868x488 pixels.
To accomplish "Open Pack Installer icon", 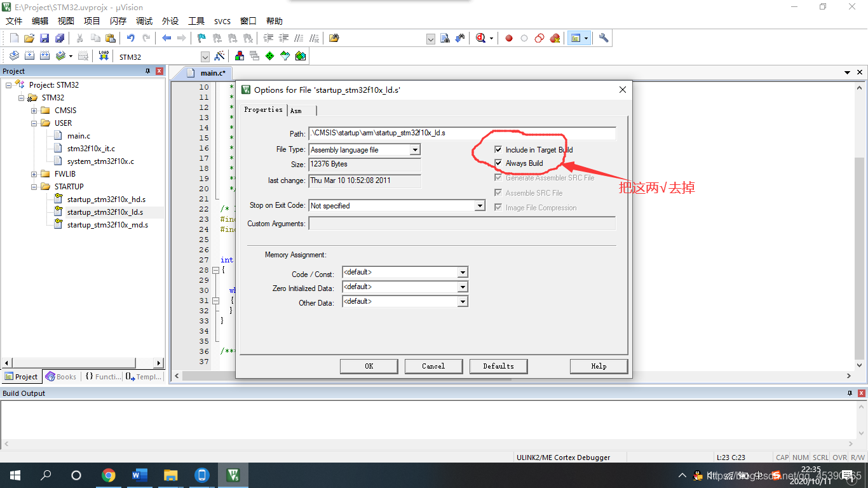I will (301, 56).
